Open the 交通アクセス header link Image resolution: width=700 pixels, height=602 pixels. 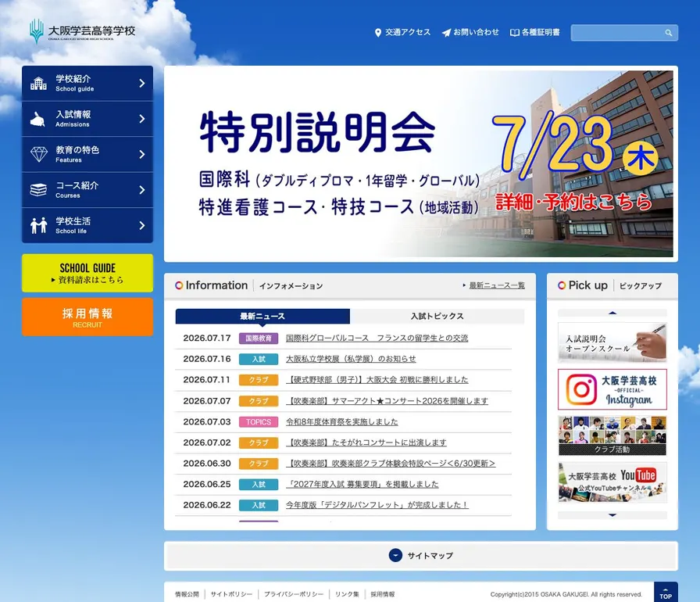[x=402, y=33]
